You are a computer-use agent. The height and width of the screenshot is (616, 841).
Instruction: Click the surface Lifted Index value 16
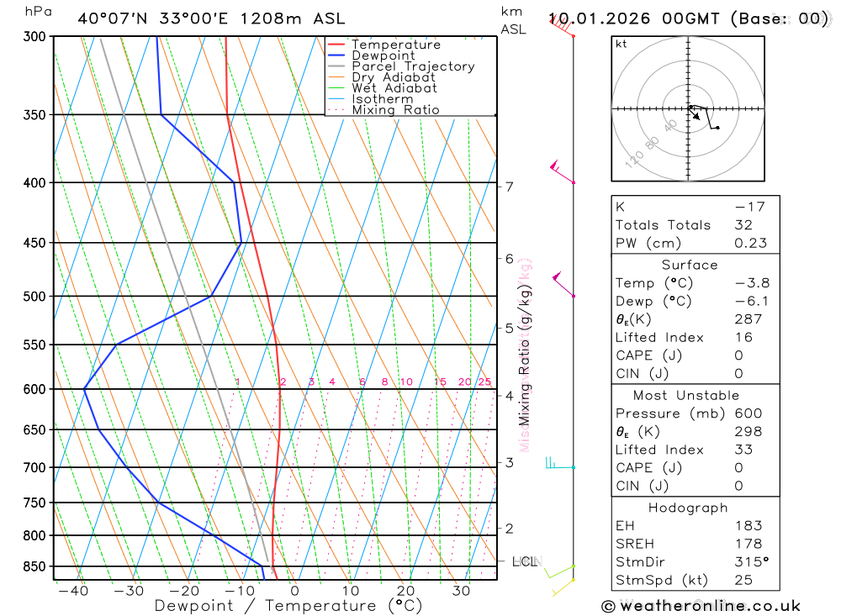(x=743, y=338)
